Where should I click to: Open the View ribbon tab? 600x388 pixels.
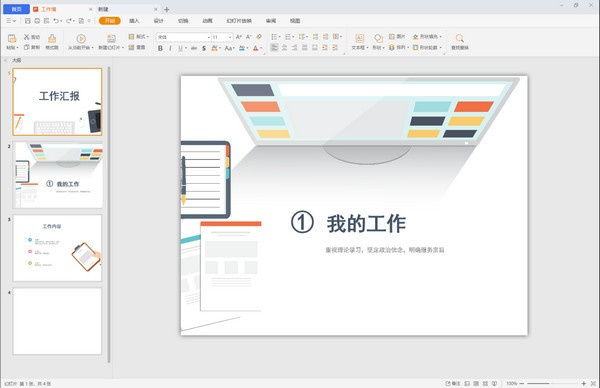click(x=295, y=21)
